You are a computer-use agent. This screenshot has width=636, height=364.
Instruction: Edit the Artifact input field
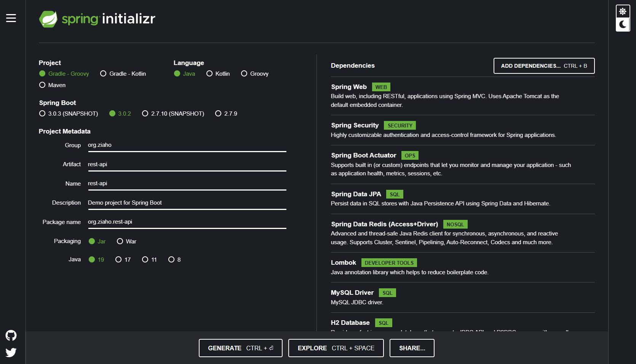(187, 165)
